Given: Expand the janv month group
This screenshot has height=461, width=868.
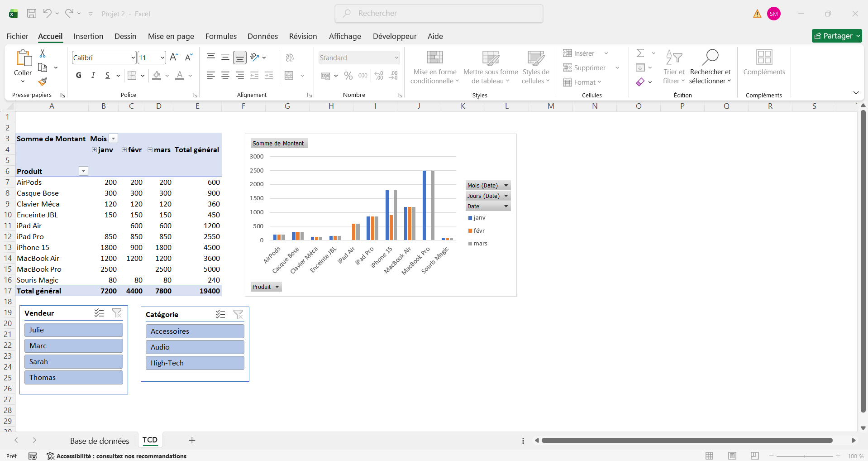Looking at the screenshot, I should click(94, 150).
